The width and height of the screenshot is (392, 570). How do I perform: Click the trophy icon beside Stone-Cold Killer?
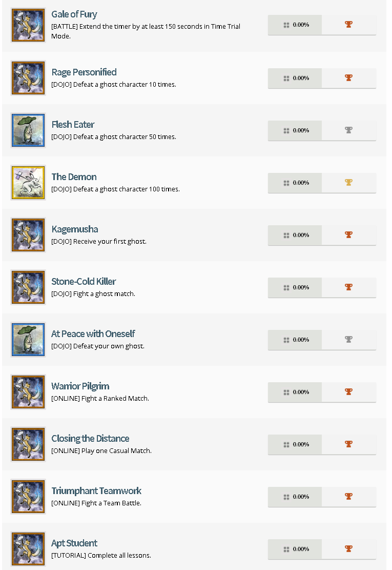coord(349,287)
